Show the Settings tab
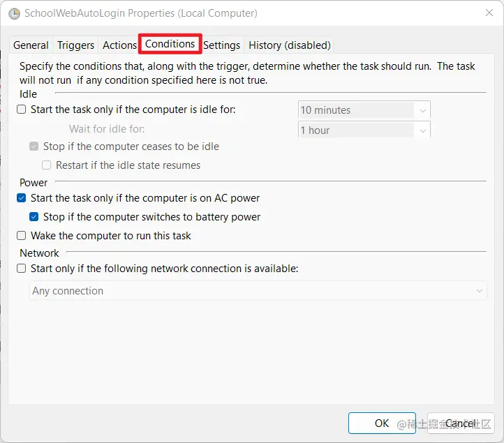Screen dimensions: 504x443 (x=221, y=45)
